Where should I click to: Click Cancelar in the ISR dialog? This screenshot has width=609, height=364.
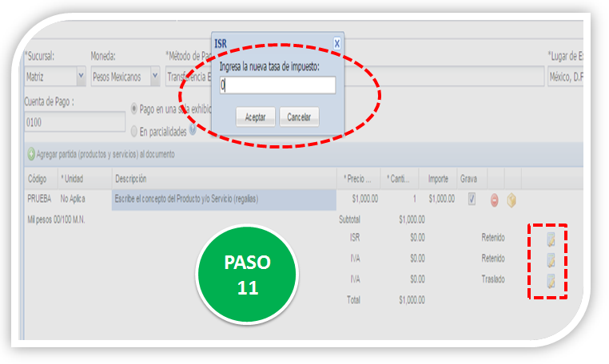point(299,117)
